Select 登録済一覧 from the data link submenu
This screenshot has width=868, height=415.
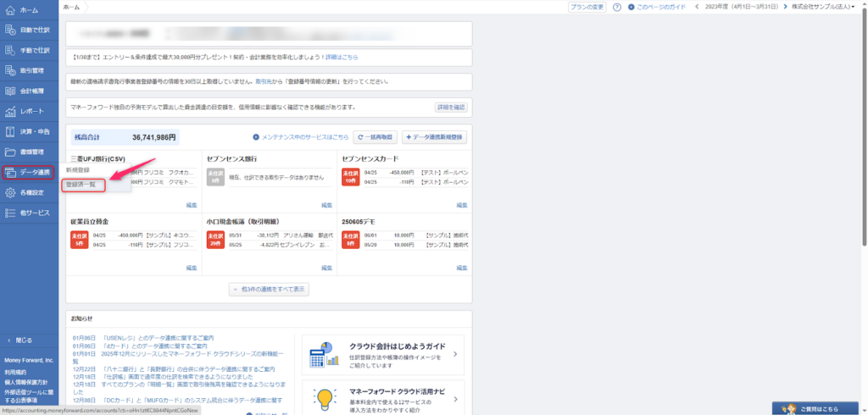click(x=85, y=185)
